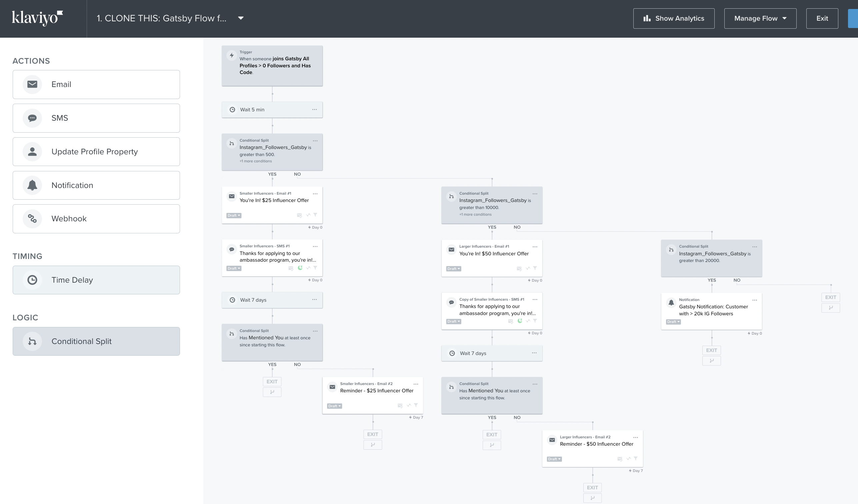Select the You're In! $50 Influencer Offer email card

coord(492,258)
